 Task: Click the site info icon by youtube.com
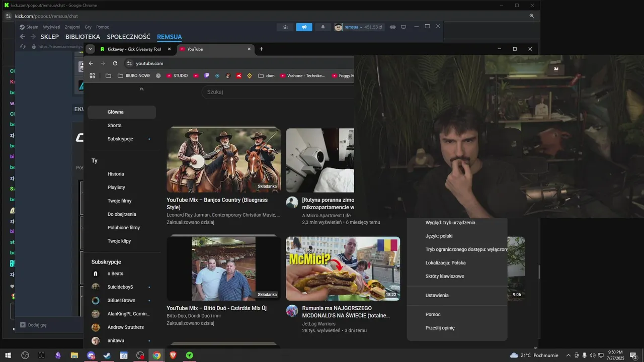point(129,63)
